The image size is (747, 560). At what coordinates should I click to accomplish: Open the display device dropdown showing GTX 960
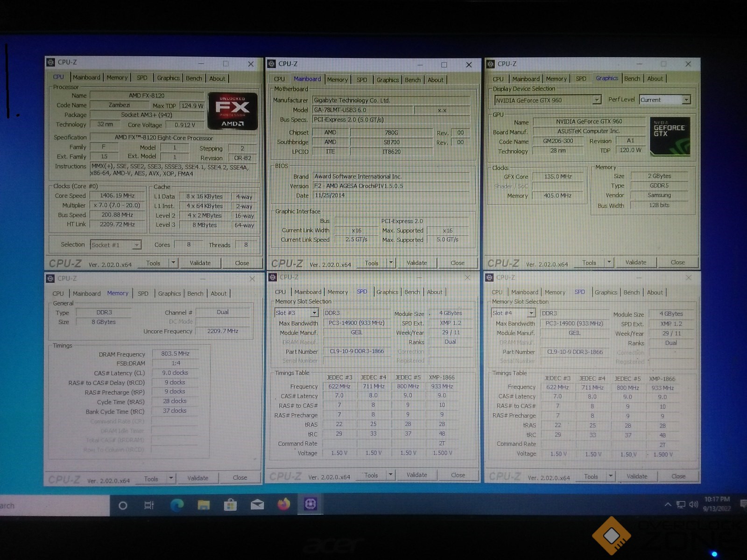[x=597, y=100]
